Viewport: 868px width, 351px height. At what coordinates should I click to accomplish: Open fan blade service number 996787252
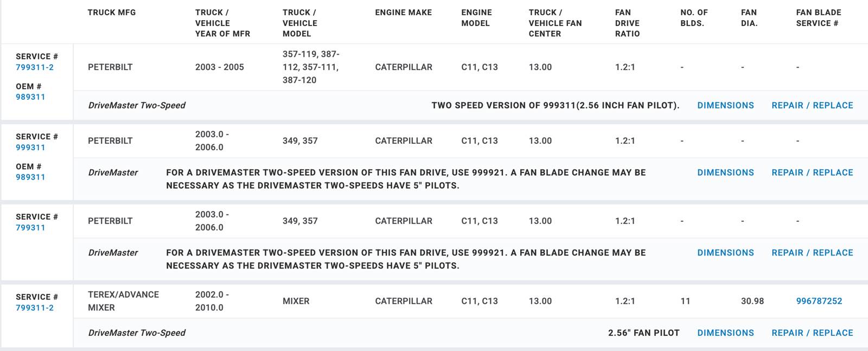tap(819, 301)
